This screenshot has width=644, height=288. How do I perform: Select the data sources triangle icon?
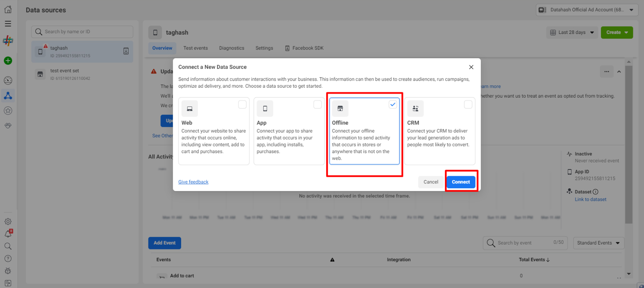point(8,96)
